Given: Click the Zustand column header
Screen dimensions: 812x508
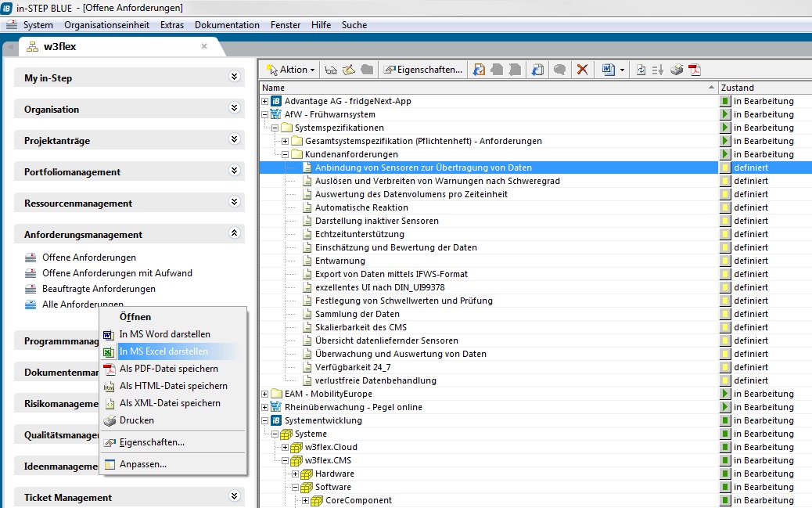Looking at the screenshot, I should [737, 88].
